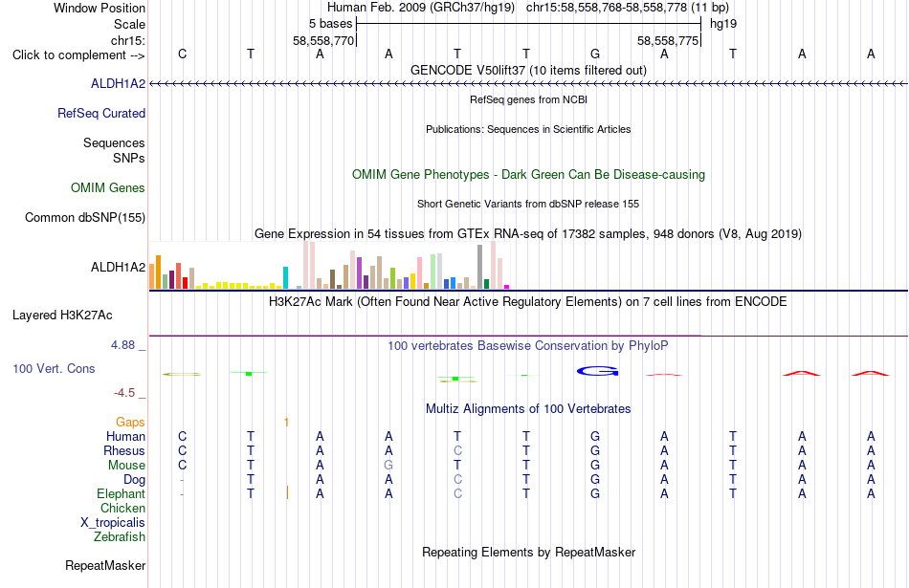
Task: Click the 58,558,775 coordinate label
Action: (668, 40)
